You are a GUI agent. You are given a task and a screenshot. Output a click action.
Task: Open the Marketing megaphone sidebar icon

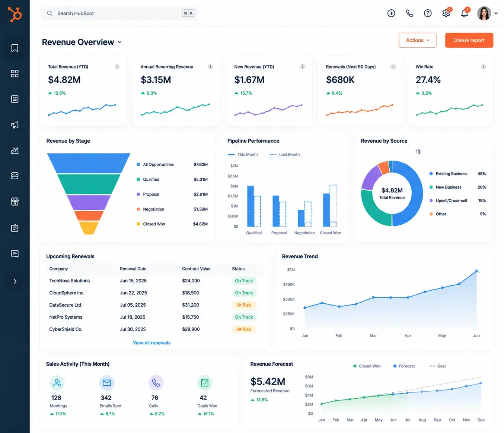pos(15,125)
